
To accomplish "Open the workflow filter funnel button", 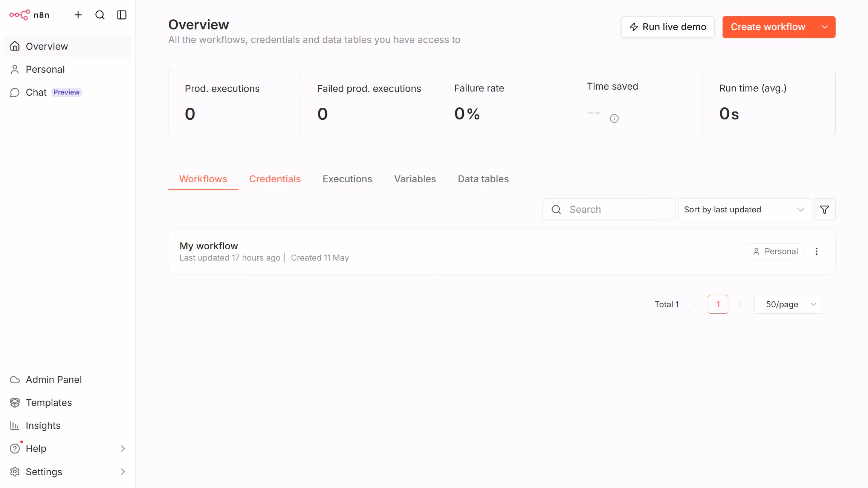I will 824,209.
